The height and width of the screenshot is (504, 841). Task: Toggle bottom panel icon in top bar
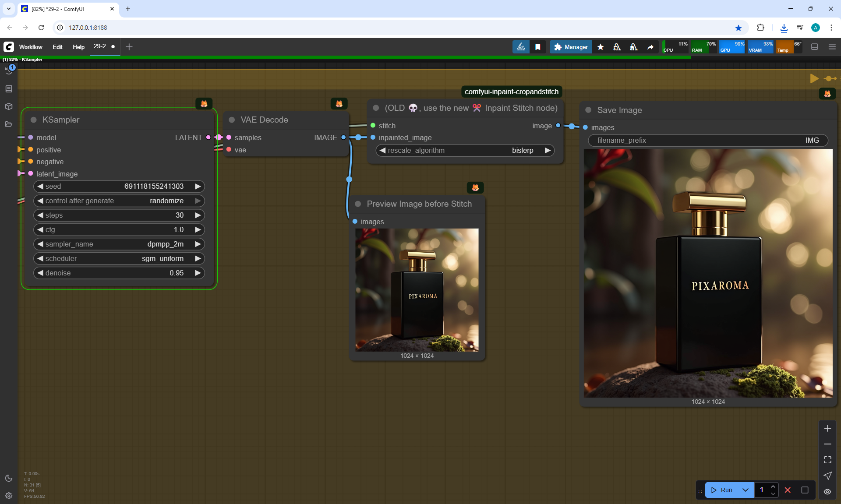click(x=814, y=47)
